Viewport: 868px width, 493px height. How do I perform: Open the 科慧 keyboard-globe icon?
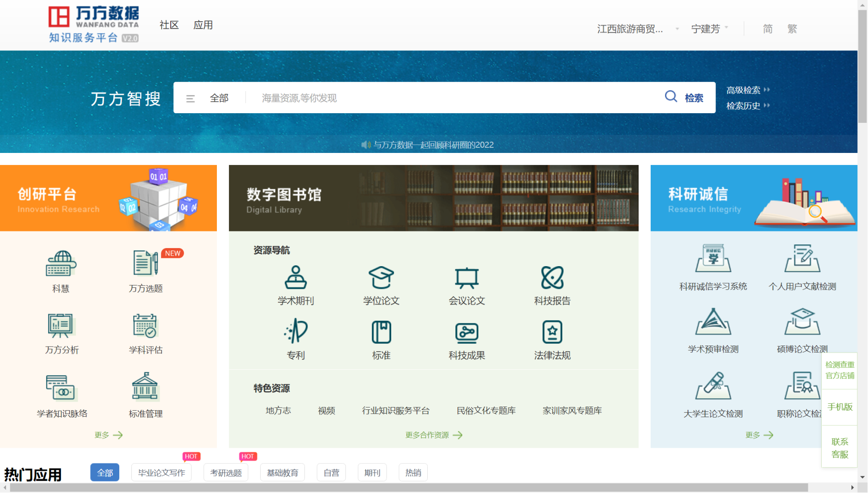[61, 263]
